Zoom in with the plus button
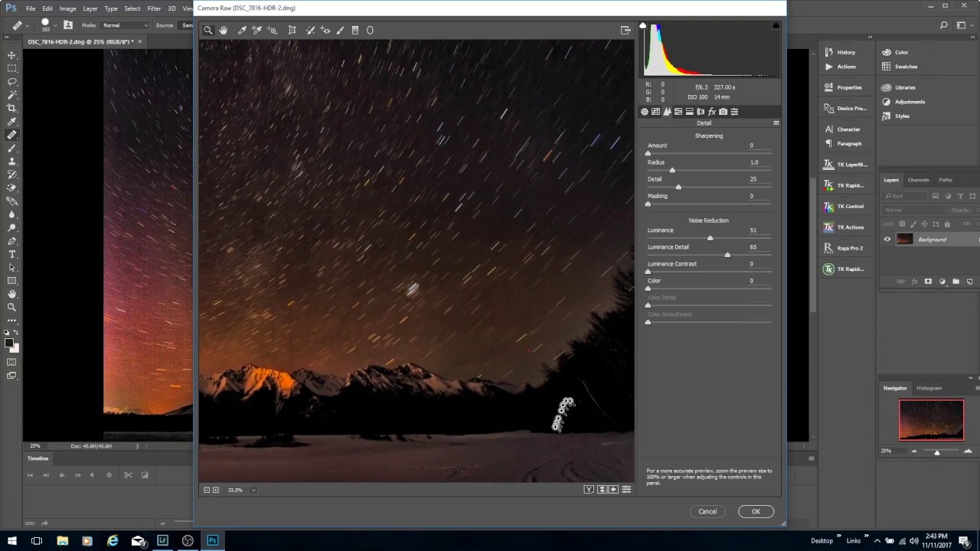 tap(215, 490)
